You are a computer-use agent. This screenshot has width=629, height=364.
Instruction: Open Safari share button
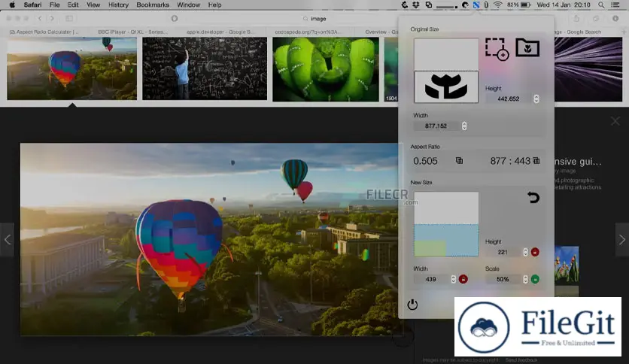[x=576, y=19]
